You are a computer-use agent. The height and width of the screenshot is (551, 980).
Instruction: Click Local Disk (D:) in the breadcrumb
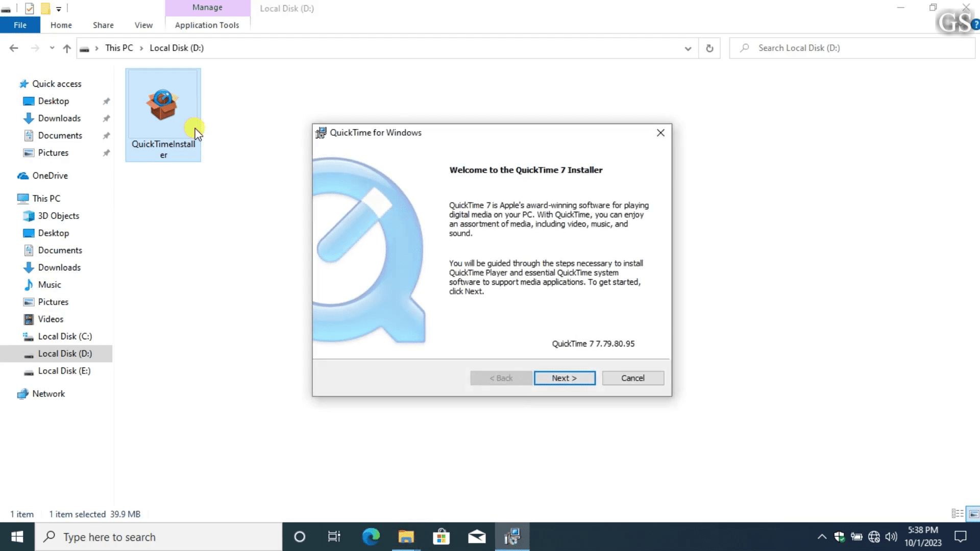click(177, 48)
